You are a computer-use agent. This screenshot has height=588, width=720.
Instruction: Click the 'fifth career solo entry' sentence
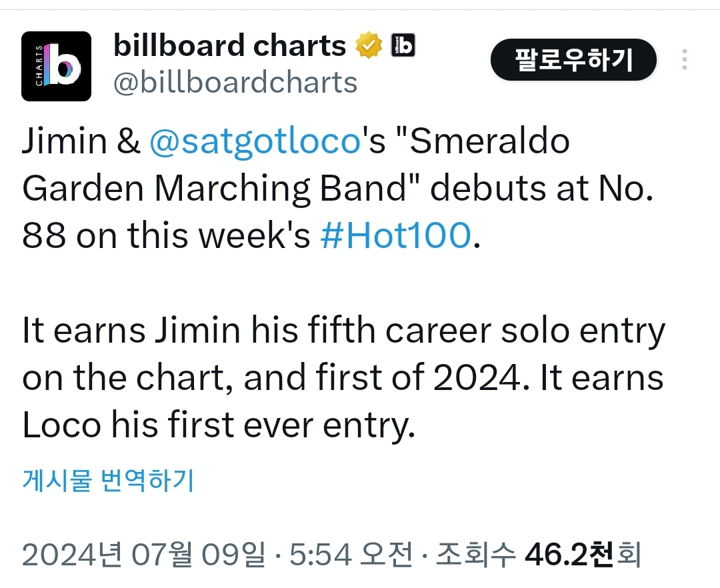tap(486, 331)
